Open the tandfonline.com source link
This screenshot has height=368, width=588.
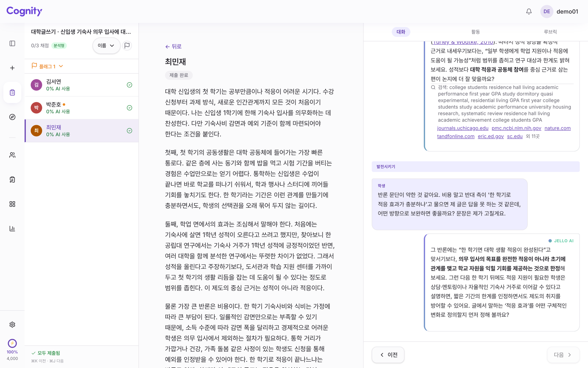pyautogui.click(x=456, y=136)
